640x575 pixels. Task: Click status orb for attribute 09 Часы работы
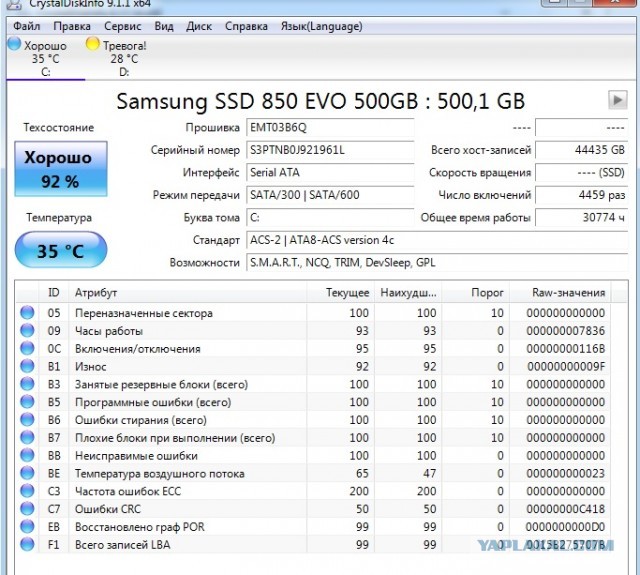(x=27, y=331)
